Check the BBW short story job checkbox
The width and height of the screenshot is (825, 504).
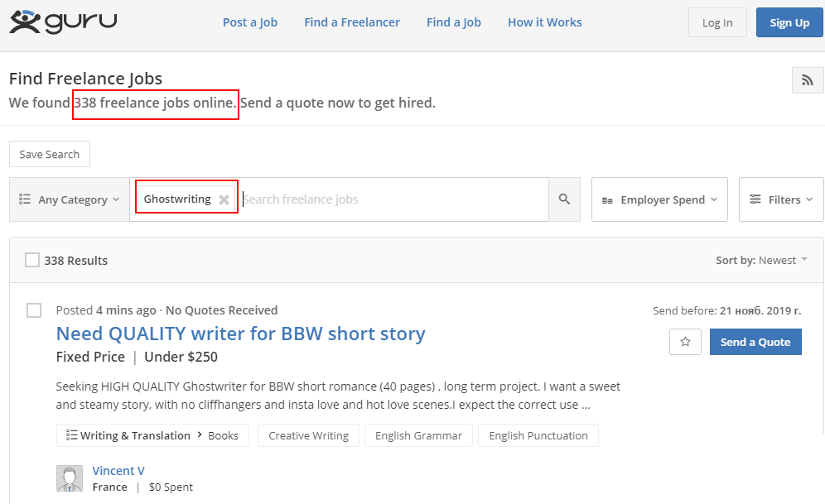[x=34, y=310]
